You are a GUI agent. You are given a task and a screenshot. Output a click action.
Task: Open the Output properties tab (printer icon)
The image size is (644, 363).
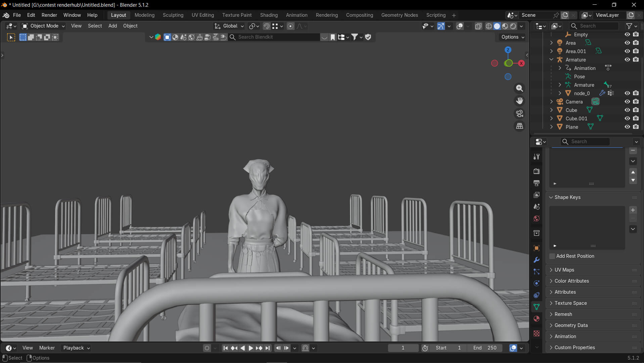click(x=537, y=183)
